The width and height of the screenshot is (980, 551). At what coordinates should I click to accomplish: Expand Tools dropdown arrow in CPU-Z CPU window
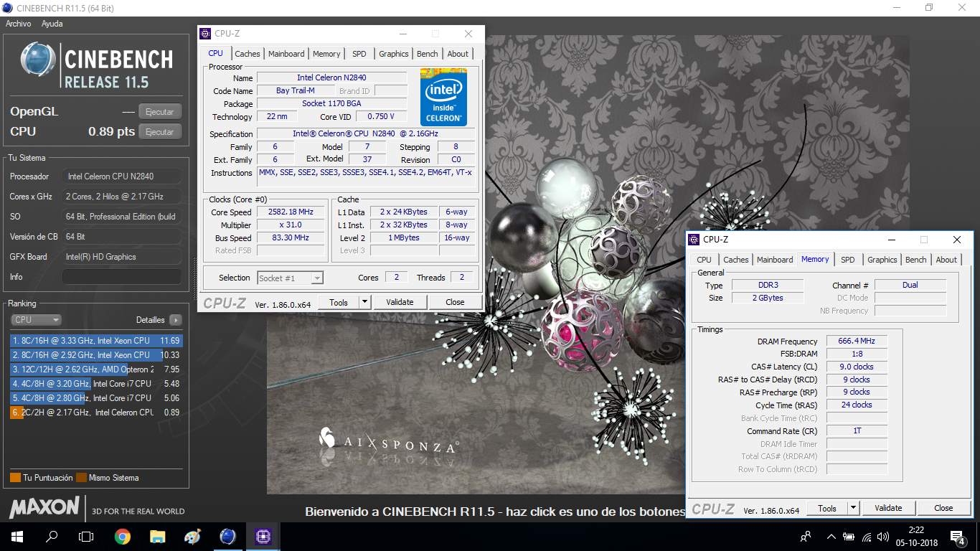[364, 303]
